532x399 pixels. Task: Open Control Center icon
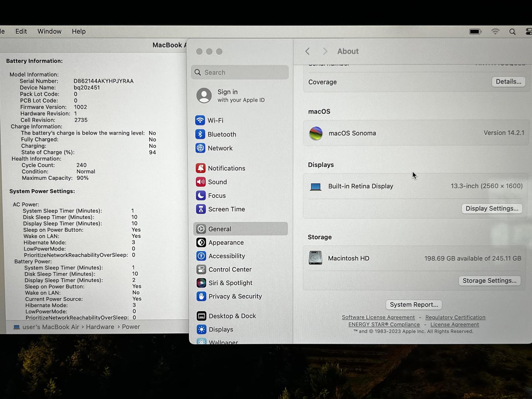point(201,269)
